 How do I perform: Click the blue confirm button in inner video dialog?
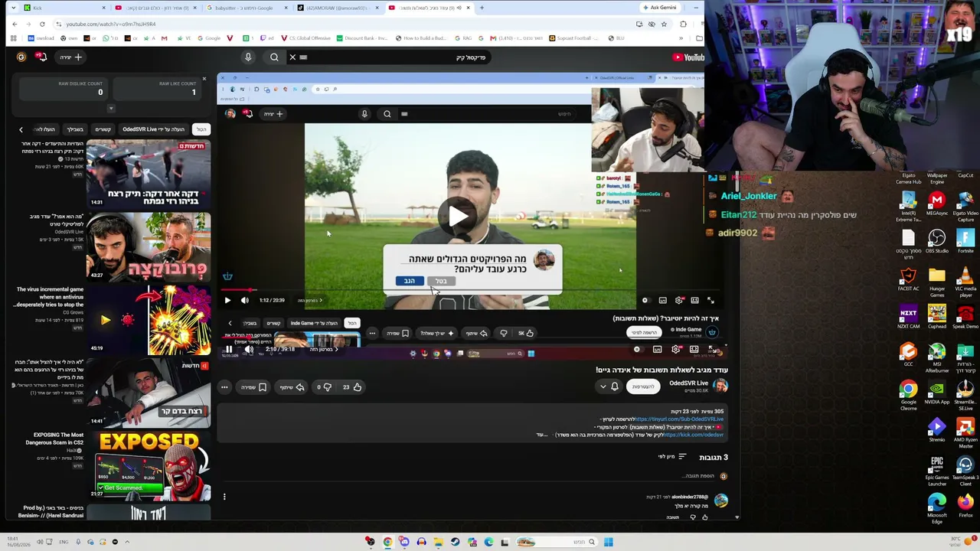point(410,282)
